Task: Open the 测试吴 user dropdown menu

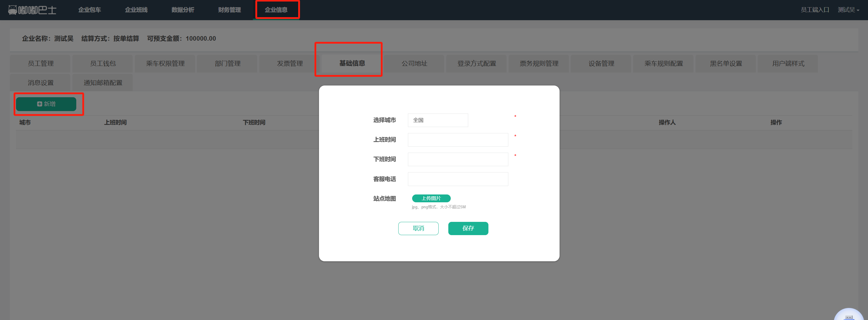Action: (x=848, y=10)
